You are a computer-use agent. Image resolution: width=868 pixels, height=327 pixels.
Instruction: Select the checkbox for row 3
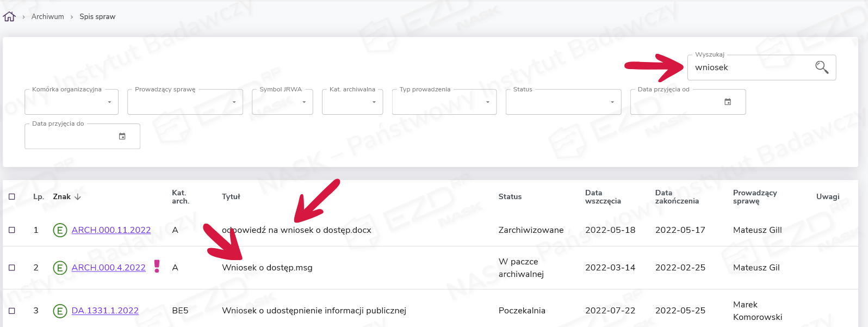(12, 311)
